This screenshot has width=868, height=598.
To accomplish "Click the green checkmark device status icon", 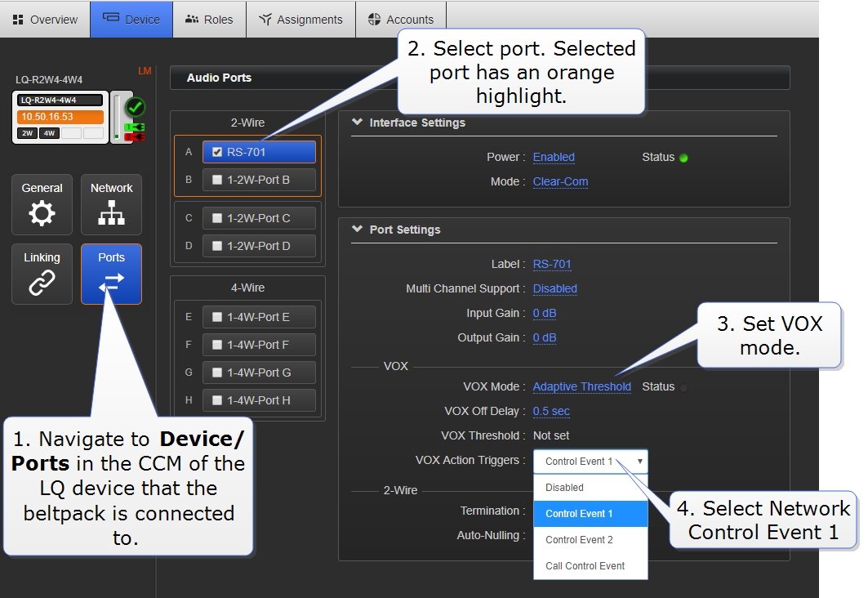I will (135, 106).
